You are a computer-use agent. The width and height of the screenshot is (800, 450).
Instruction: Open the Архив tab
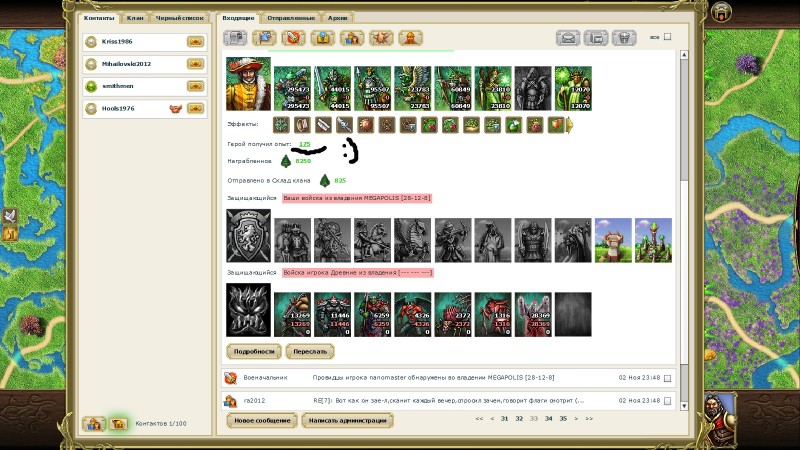[338, 18]
